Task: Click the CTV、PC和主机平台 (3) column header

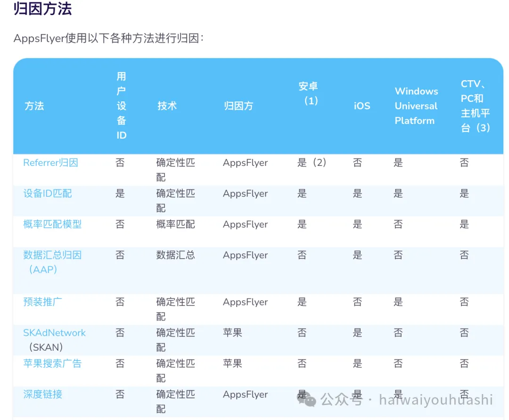Action: click(475, 106)
